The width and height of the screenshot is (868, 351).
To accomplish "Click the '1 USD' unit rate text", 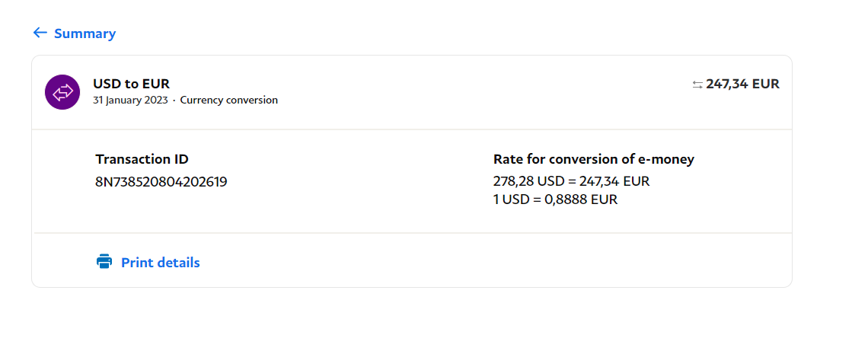I will pyautogui.click(x=512, y=199).
